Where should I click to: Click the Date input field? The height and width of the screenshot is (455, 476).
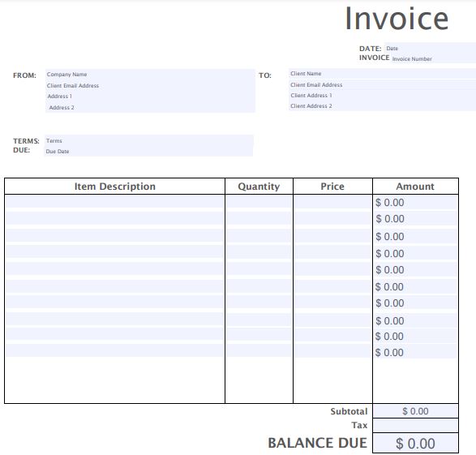(x=430, y=49)
